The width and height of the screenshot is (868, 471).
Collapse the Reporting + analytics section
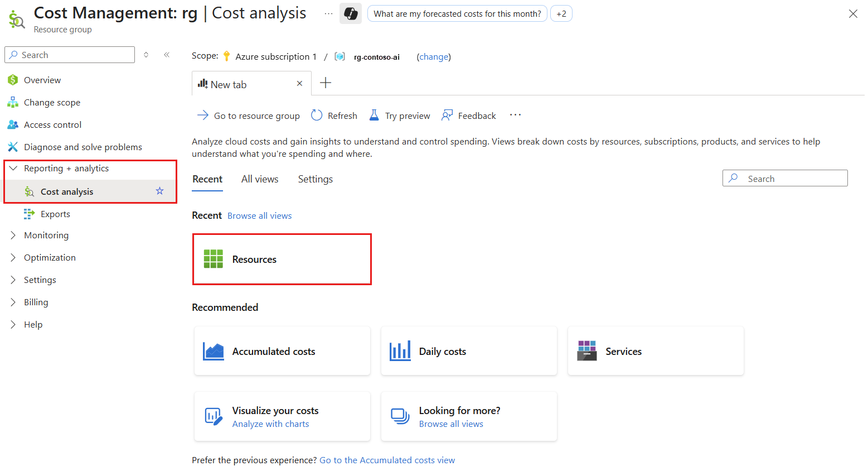(x=13, y=168)
